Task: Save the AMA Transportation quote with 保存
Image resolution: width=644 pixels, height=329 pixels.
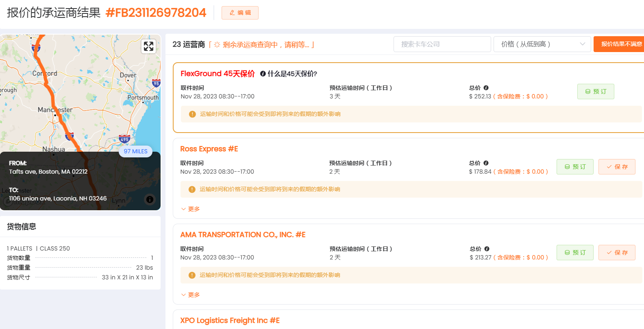Action: [x=617, y=253]
